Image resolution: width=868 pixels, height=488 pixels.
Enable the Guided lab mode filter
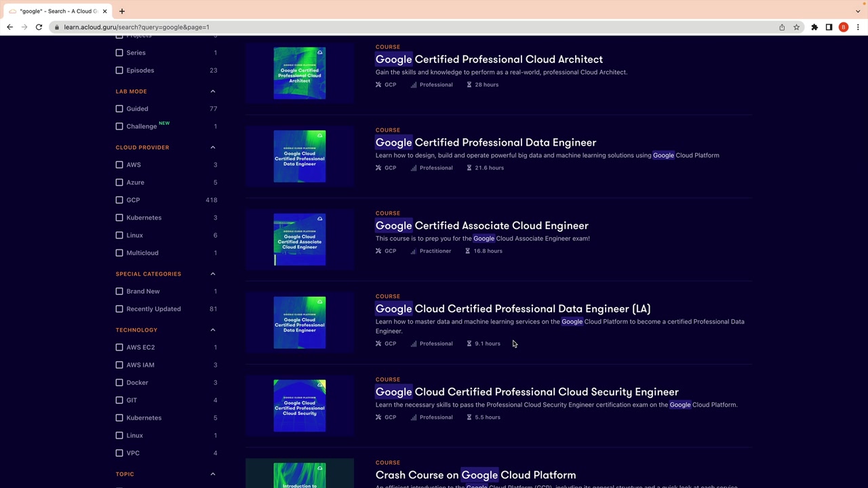point(119,108)
